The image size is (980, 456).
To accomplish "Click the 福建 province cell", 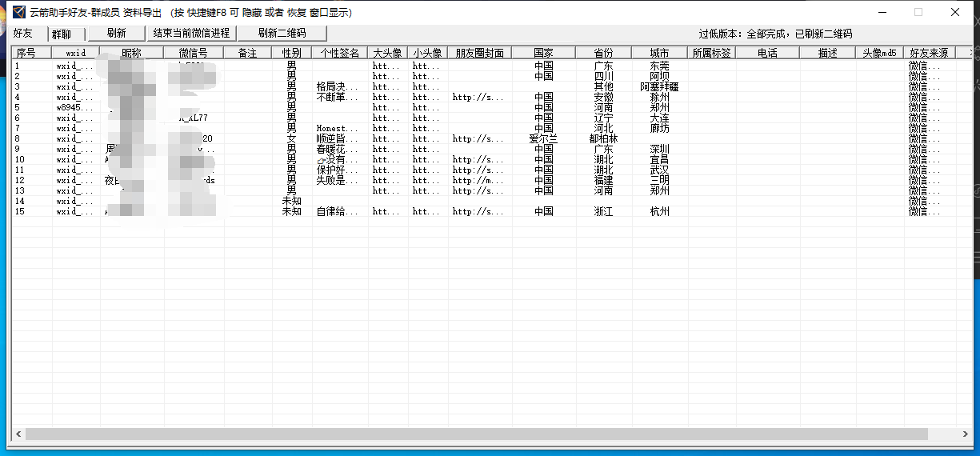I will click(603, 180).
